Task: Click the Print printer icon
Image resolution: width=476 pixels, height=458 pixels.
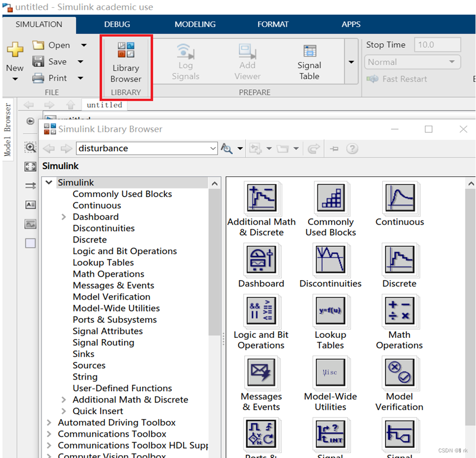Action: (x=38, y=78)
